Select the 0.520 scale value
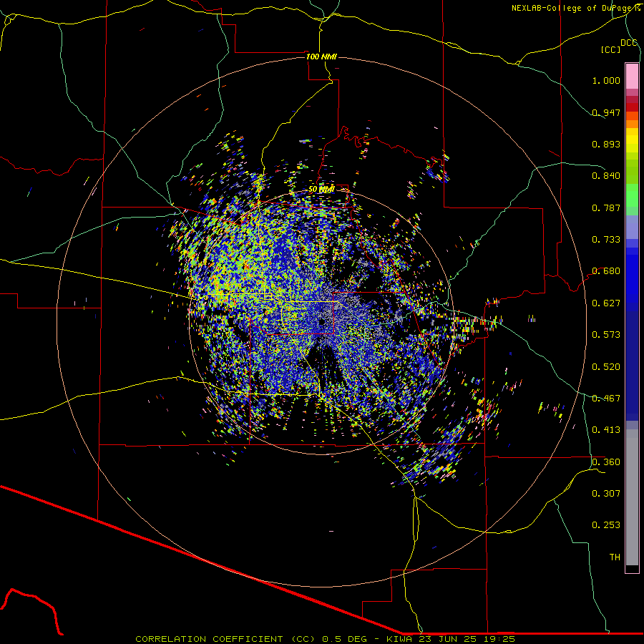This screenshot has height=644, width=644. pos(606,367)
